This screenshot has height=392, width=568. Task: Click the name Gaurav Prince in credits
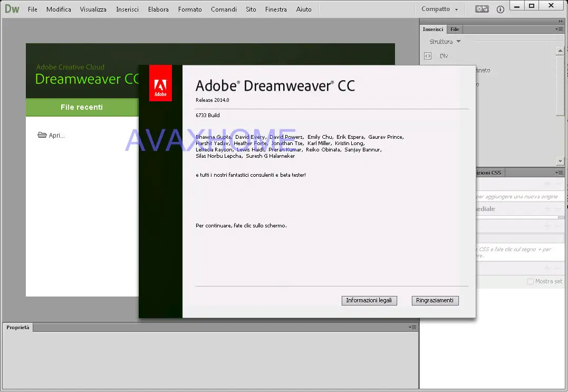point(386,137)
